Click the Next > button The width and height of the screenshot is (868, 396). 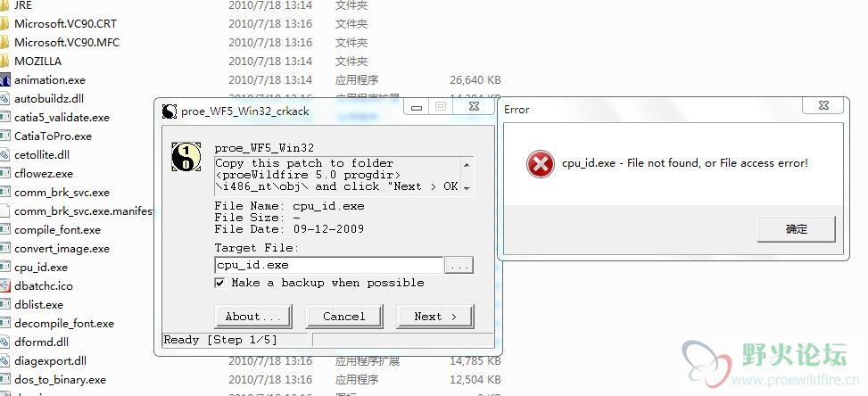pos(435,317)
